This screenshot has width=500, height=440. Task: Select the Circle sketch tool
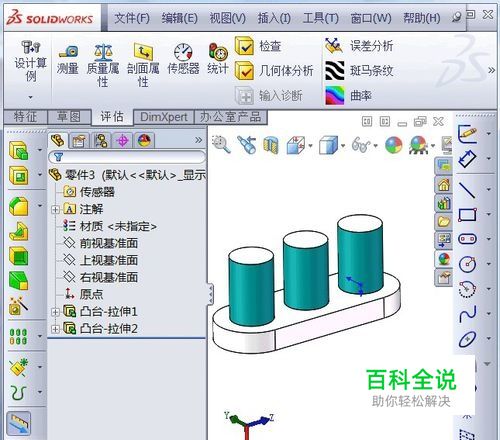click(x=467, y=264)
